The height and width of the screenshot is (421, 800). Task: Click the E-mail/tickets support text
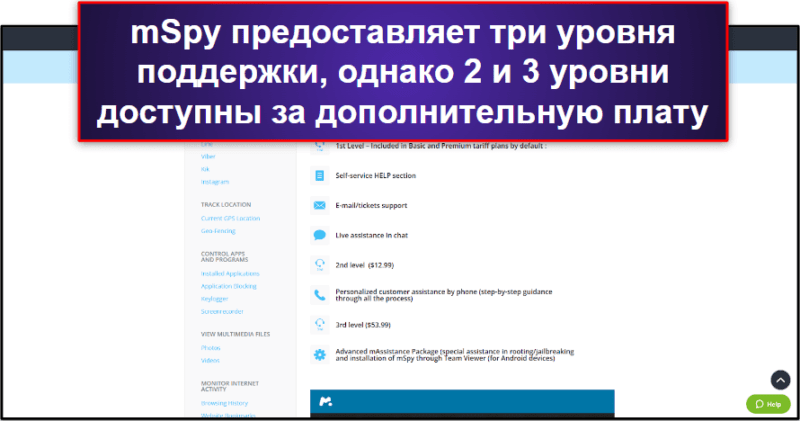click(x=371, y=206)
